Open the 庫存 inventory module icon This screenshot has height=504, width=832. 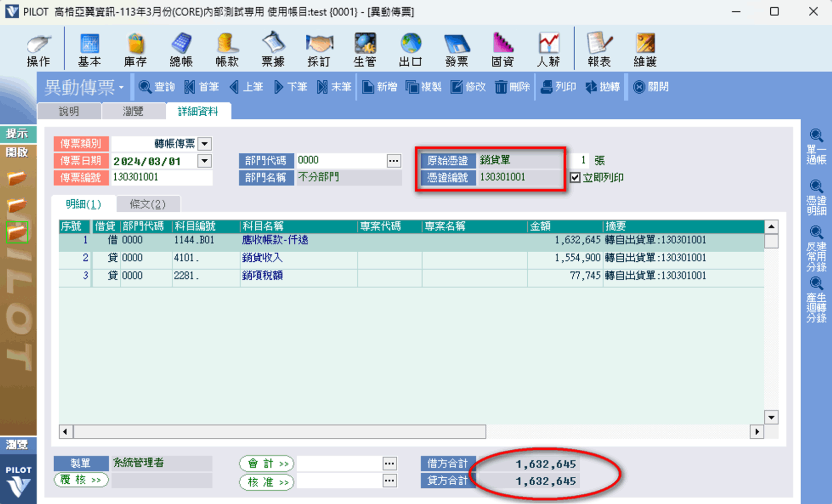tap(135, 50)
